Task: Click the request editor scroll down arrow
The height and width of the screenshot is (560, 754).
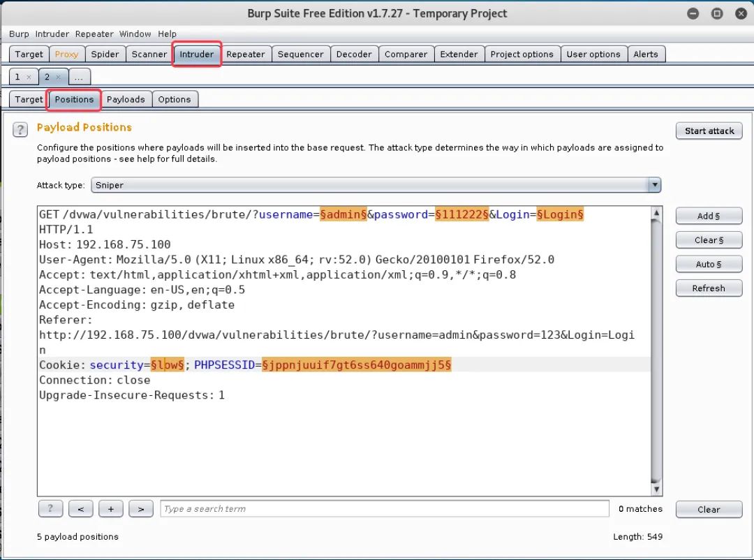Action: click(x=656, y=489)
